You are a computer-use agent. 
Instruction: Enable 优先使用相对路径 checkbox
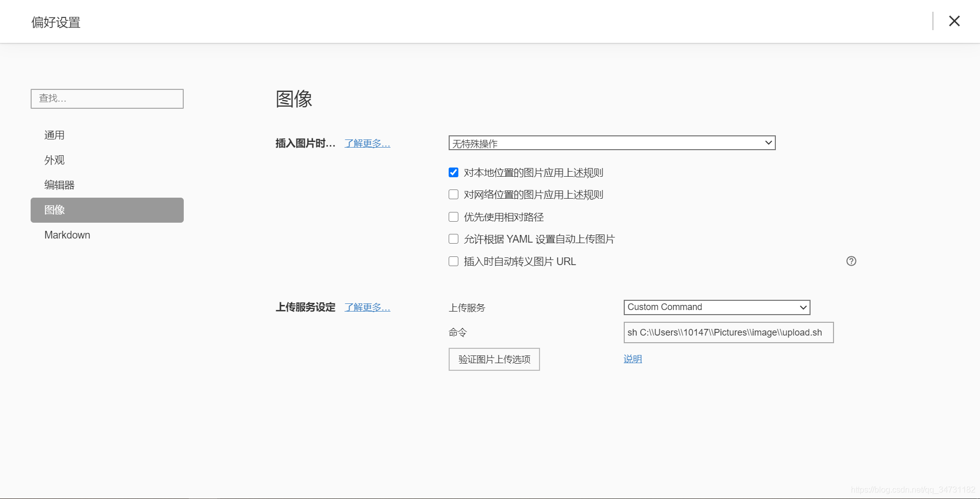pyautogui.click(x=453, y=217)
